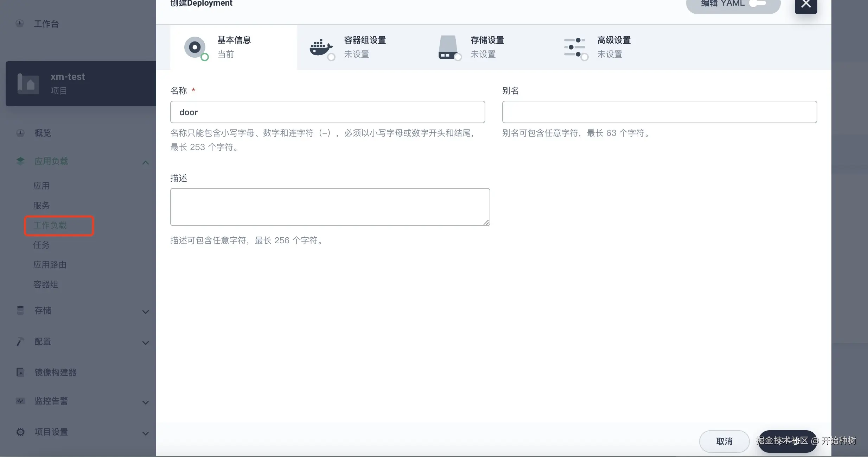Screen dimensions: 868x457
Task: Expand the 监控告警 sidebar section
Action: [x=145, y=402]
